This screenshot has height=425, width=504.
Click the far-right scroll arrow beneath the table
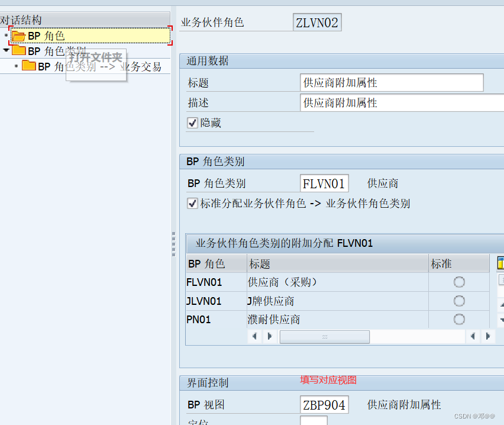coord(487,336)
